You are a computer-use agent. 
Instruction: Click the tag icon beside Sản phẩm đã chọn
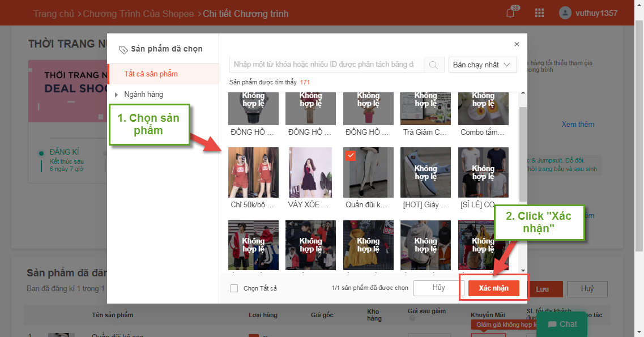point(123,49)
